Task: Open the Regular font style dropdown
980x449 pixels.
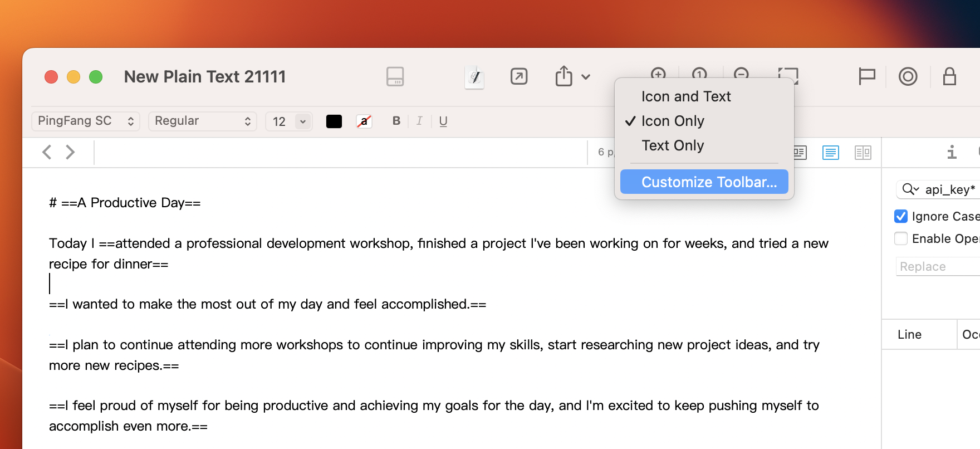Action: [203, 121]
